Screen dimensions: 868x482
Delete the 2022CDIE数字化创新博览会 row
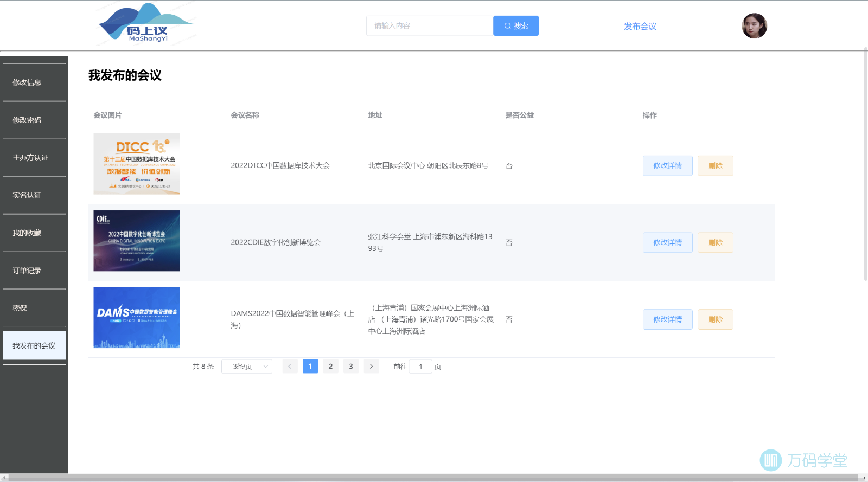pos(716,242)
